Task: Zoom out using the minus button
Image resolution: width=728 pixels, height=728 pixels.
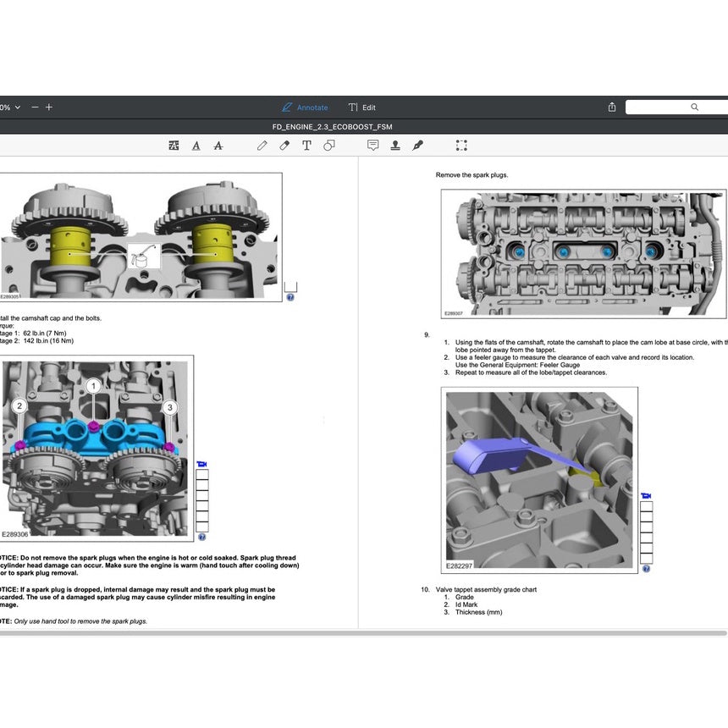Action: [35, 107]
